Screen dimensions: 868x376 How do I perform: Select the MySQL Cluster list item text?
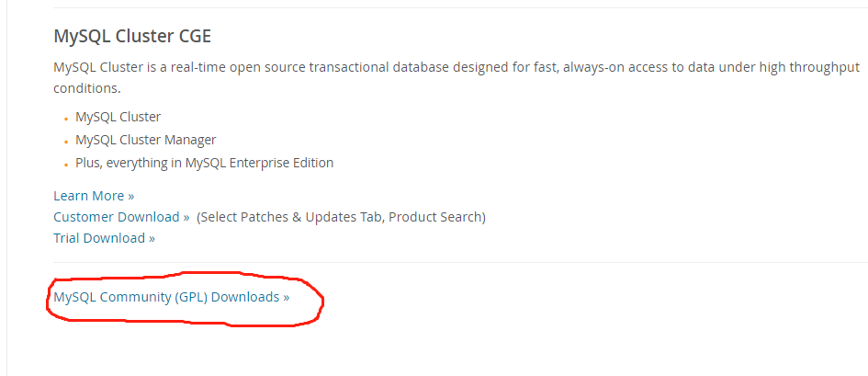(x=118, y=117)
